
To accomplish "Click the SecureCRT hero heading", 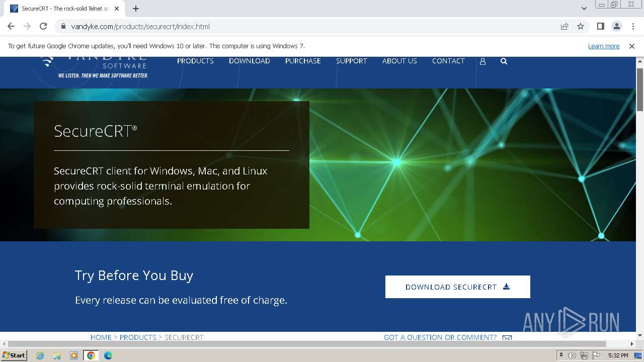I will (x=96, y=131).
